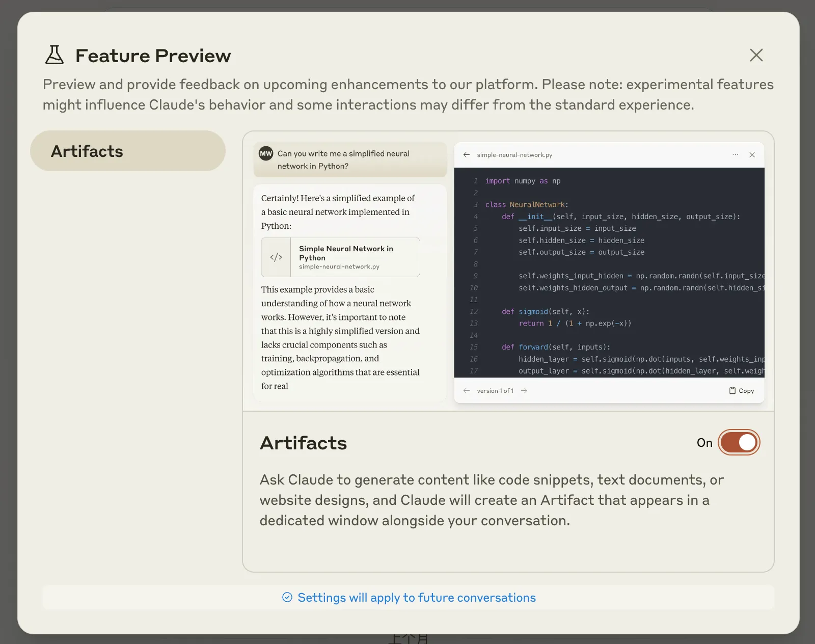
Task: Select the Artifacts tab in sidebar
Action: (x=128, y=151)
